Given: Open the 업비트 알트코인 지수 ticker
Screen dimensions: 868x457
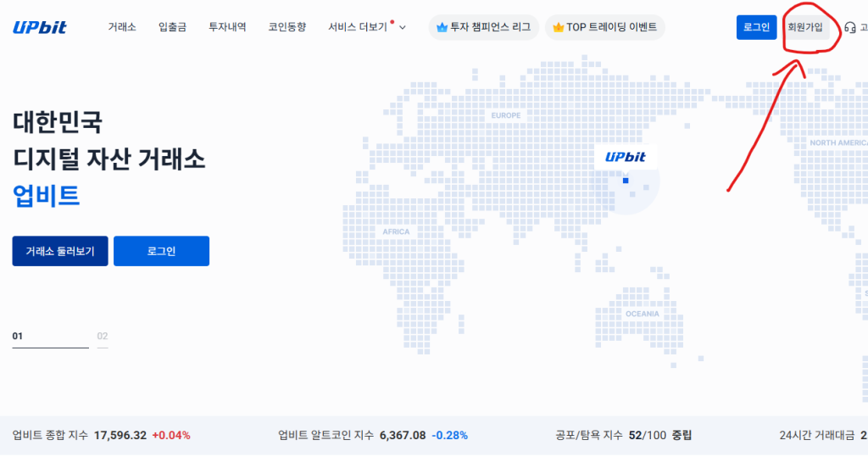Looking at the screenshot, I should (x=372, y=435).
